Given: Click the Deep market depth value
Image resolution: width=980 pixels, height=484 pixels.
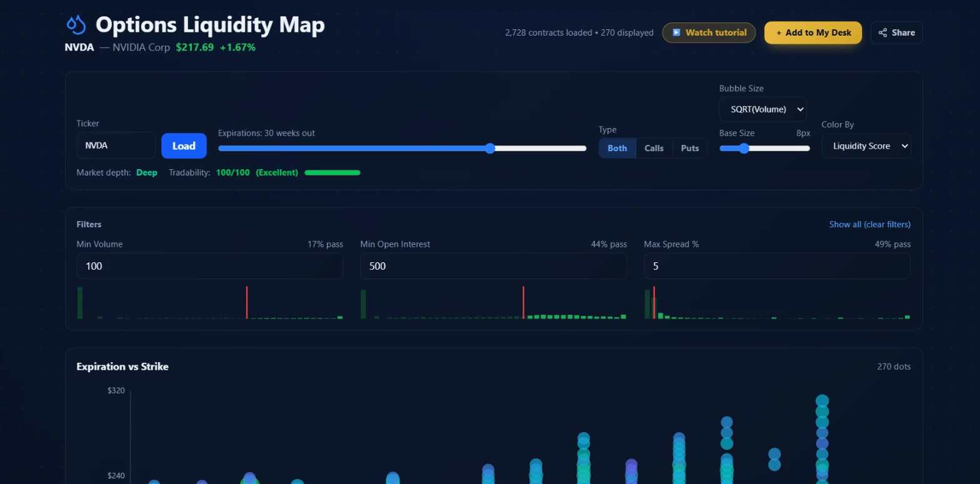Looking at the screenshot, I should [x=147, y=172].
